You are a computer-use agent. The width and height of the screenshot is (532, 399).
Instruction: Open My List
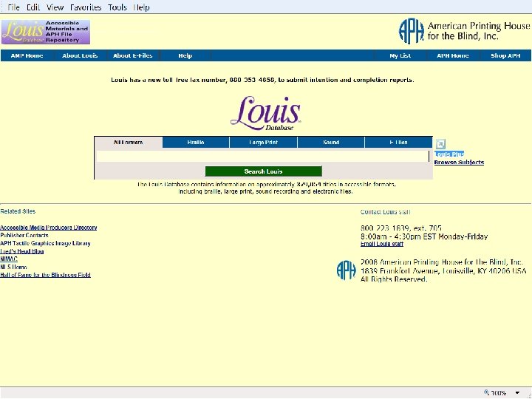[x=400, y=55]
